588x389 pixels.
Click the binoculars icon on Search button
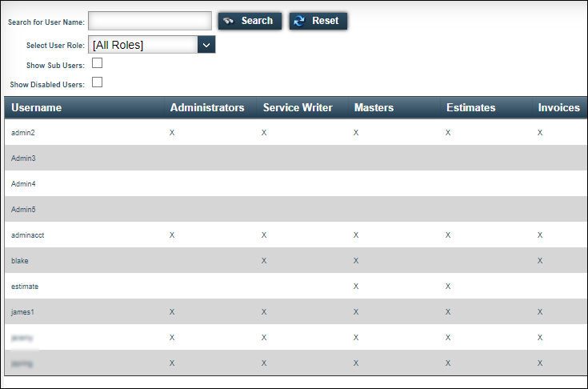coord(228,21)
